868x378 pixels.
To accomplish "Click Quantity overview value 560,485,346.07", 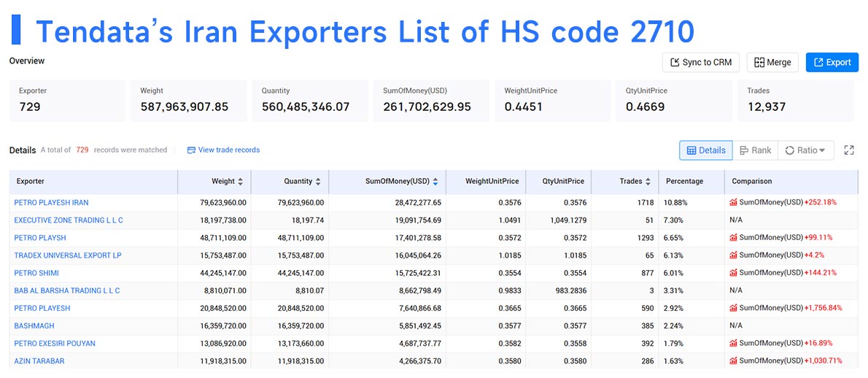I will (306, 107).
